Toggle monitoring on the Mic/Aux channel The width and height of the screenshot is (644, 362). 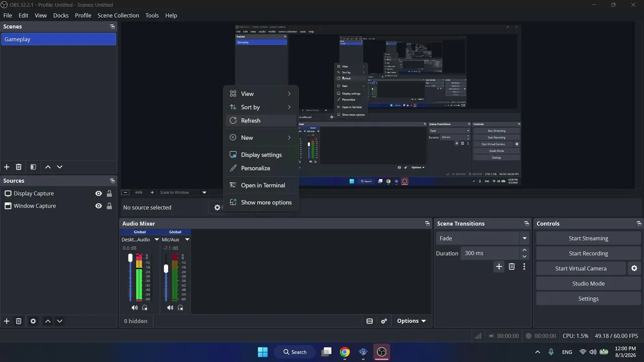click(181, 308)
